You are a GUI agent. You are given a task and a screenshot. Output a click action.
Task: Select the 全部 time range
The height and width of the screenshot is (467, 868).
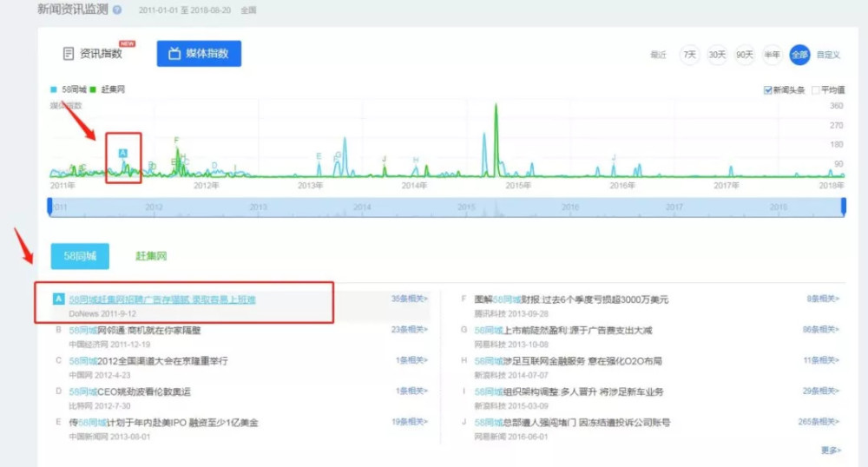[799, 54]
